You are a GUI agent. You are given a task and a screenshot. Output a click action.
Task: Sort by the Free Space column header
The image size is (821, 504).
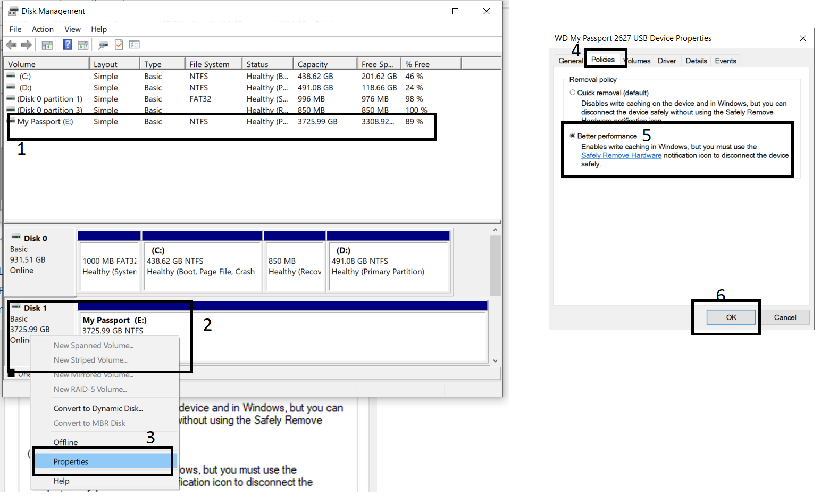379,64
